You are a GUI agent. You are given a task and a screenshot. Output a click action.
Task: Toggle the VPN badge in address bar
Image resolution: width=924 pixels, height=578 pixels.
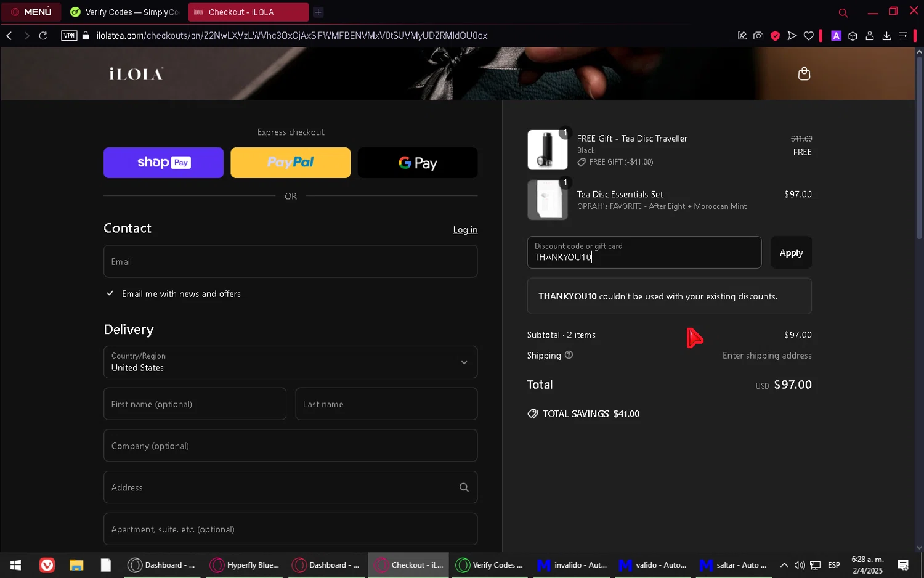pos(69,36)
